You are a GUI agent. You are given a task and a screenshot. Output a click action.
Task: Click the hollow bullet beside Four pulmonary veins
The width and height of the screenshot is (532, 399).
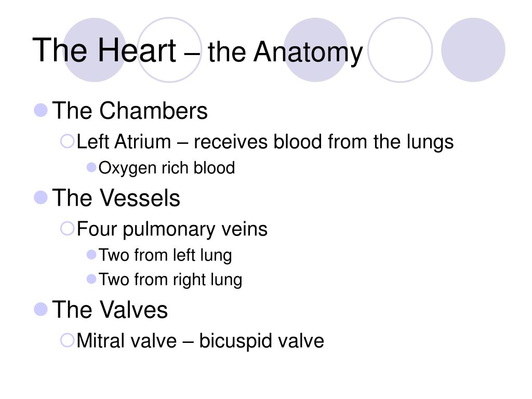(67, 229)
